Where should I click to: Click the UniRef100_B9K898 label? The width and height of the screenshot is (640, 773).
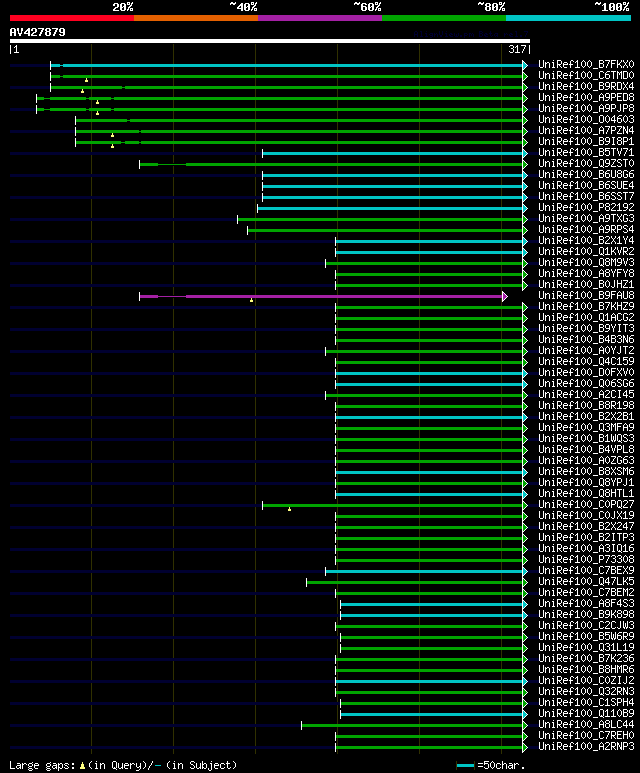(x=586, y=614)
